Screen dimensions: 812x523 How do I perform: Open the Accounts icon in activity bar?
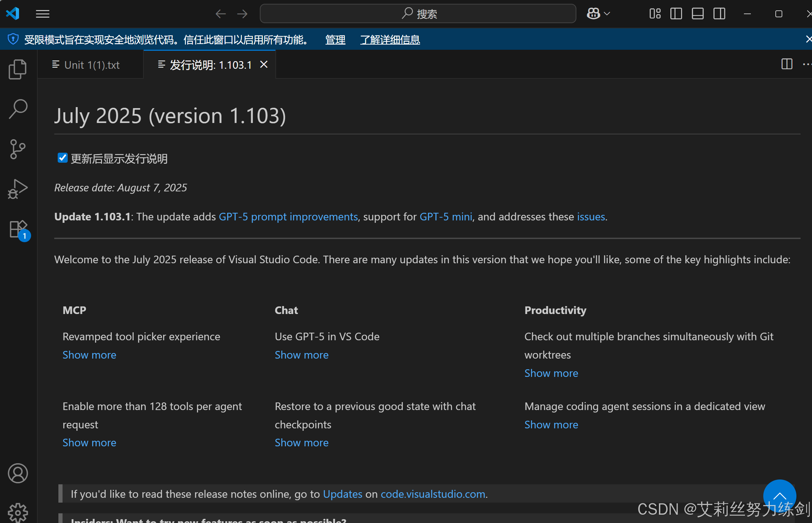click(x=18, y=473)
